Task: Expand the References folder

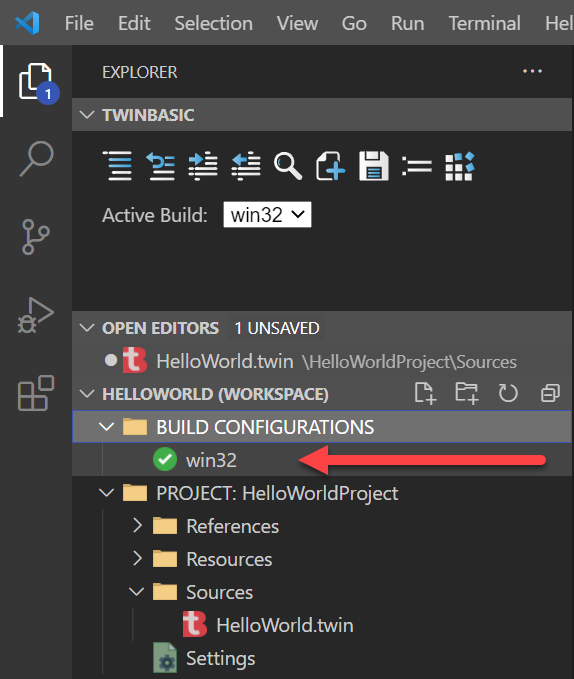Action: pyautogui.click(x=137, y=526)
